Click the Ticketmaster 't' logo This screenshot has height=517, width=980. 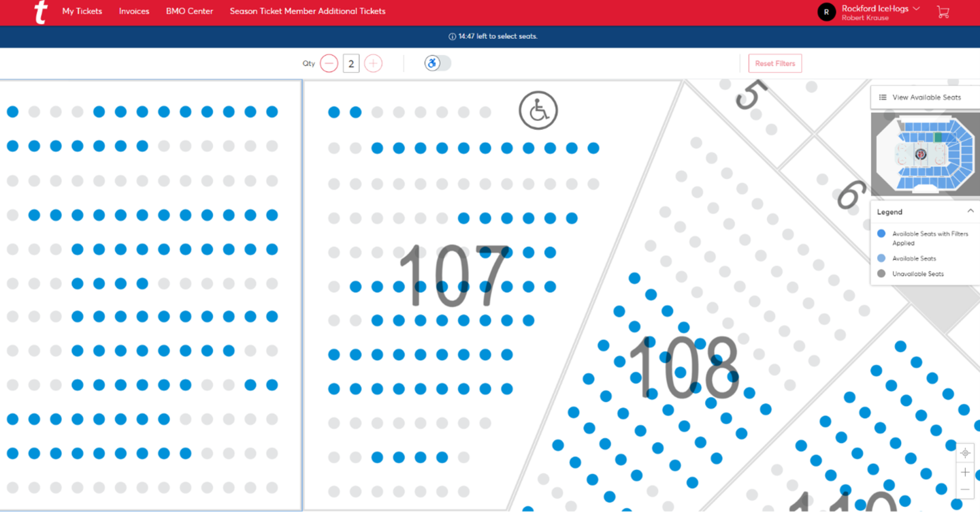point(41,12)
